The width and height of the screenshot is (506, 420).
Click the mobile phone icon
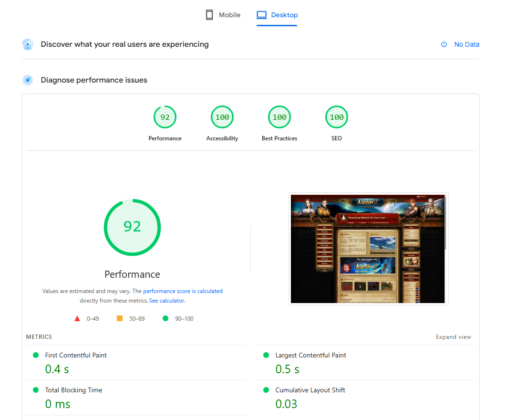[x=209, y=15]
